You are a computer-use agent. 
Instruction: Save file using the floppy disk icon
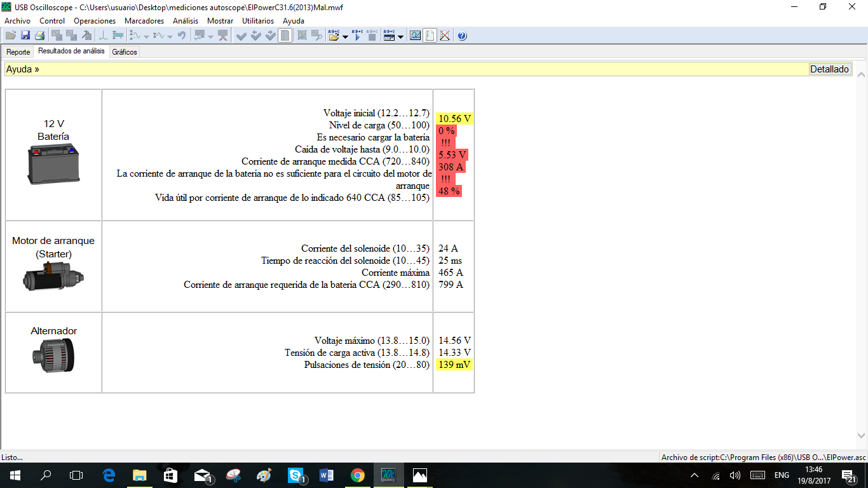point(25,36)
